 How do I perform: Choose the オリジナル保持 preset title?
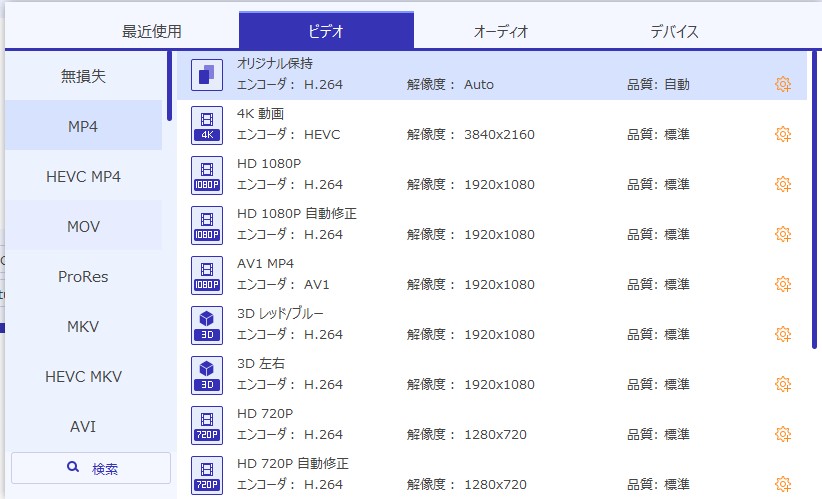275,63
